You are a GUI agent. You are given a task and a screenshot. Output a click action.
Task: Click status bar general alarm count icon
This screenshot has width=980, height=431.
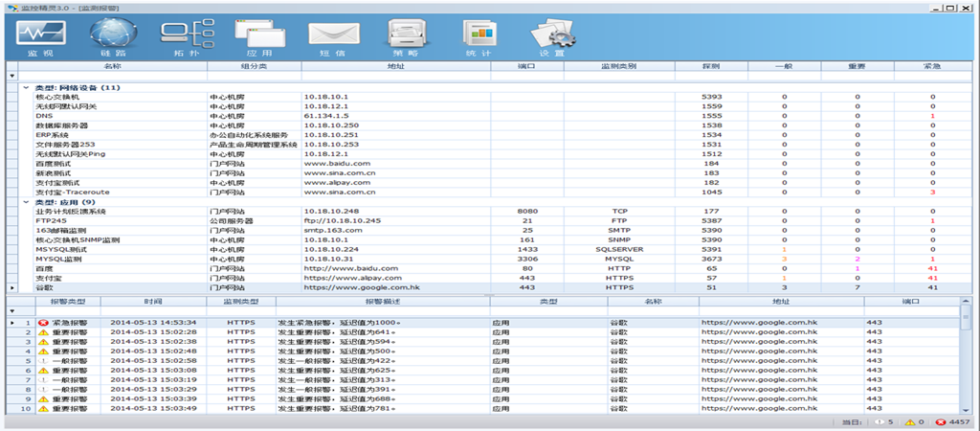click(x=879, y=422)
